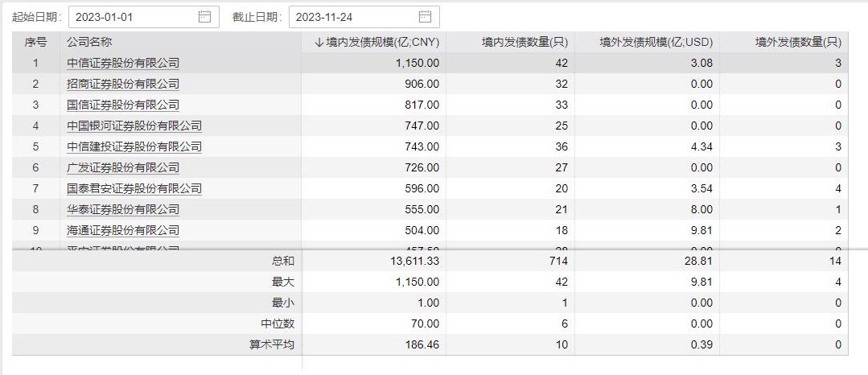Screen dimensions: 868x375
Task: Open 广发证券股份有限公司 link
Action: pos(123,167)
